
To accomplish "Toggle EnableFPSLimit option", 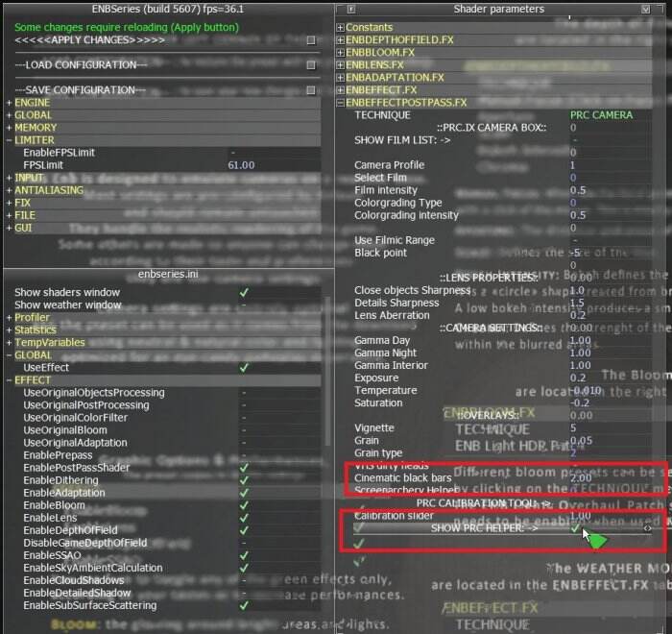I will 233,153.
